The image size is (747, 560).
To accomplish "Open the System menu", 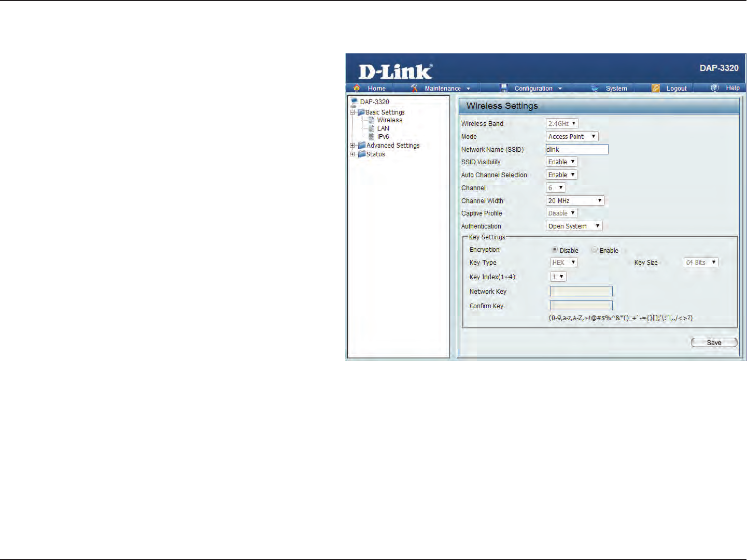I will point(616,89).
